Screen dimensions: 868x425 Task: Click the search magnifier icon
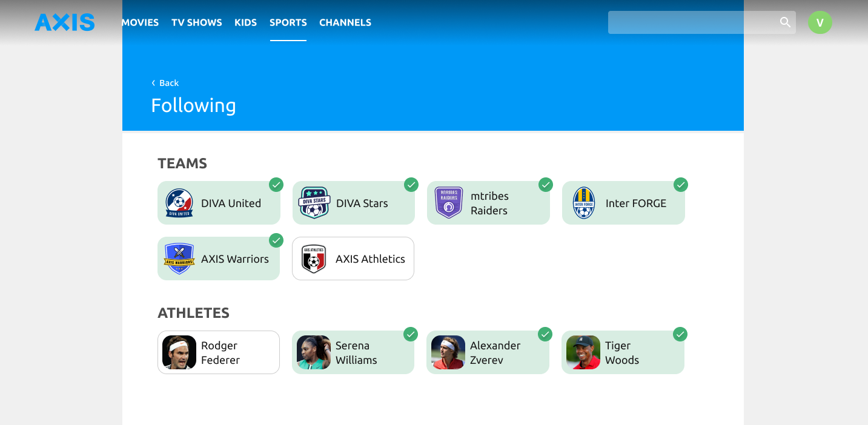(x=785, y=22)
